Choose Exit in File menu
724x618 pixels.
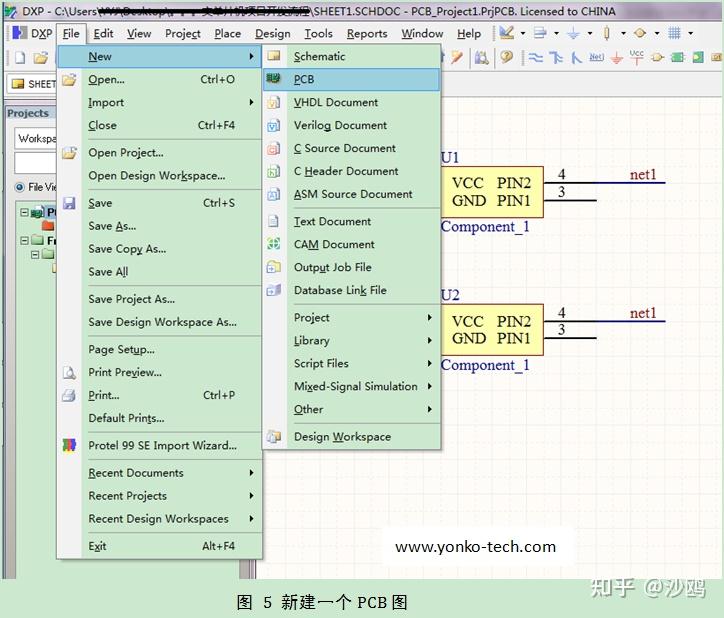point(160,546)
